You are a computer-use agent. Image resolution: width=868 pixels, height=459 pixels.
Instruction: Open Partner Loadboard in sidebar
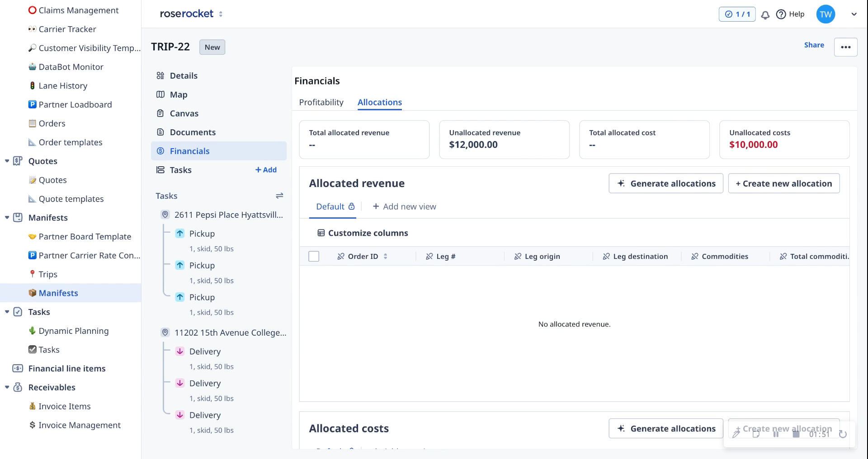click(75, 105)
